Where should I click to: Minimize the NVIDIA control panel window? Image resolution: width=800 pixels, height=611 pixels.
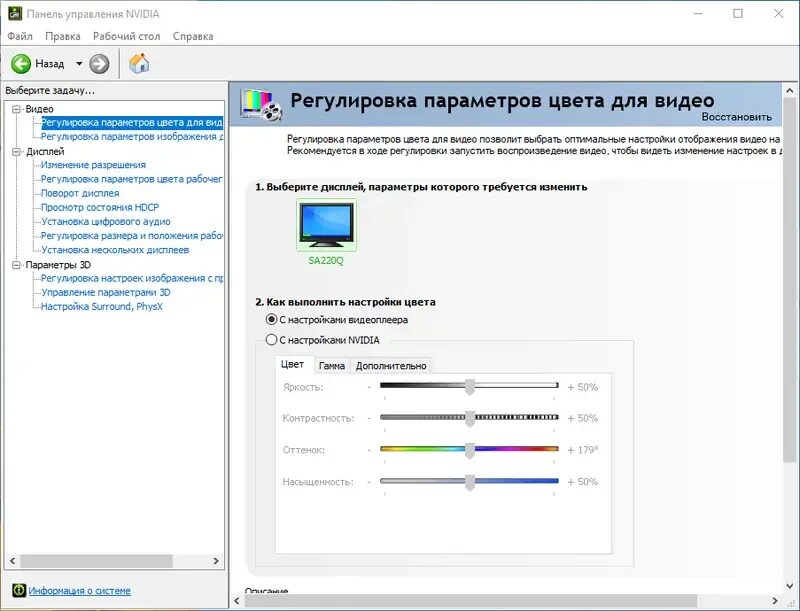[x=697, y=14]
